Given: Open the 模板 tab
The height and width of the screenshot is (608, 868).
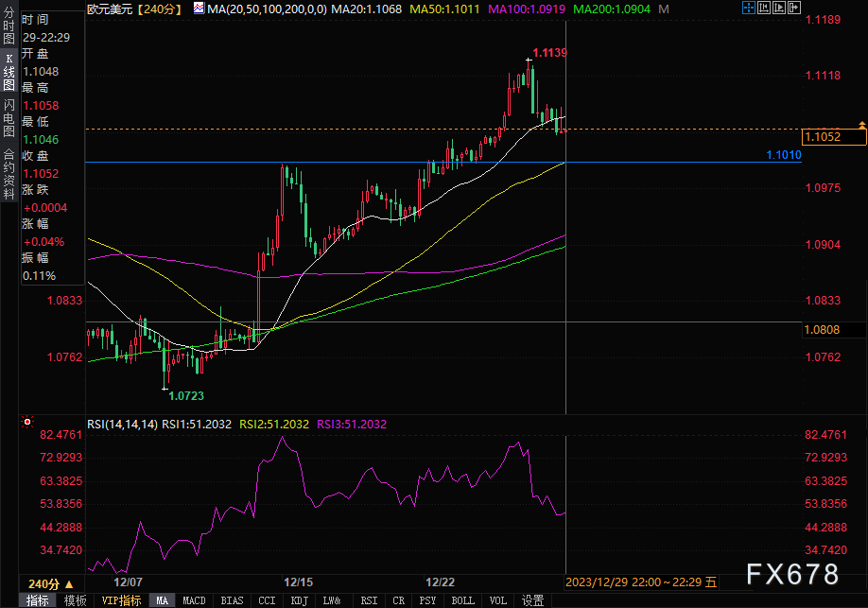Looking at the screenshot, I should tap(76, 600).
